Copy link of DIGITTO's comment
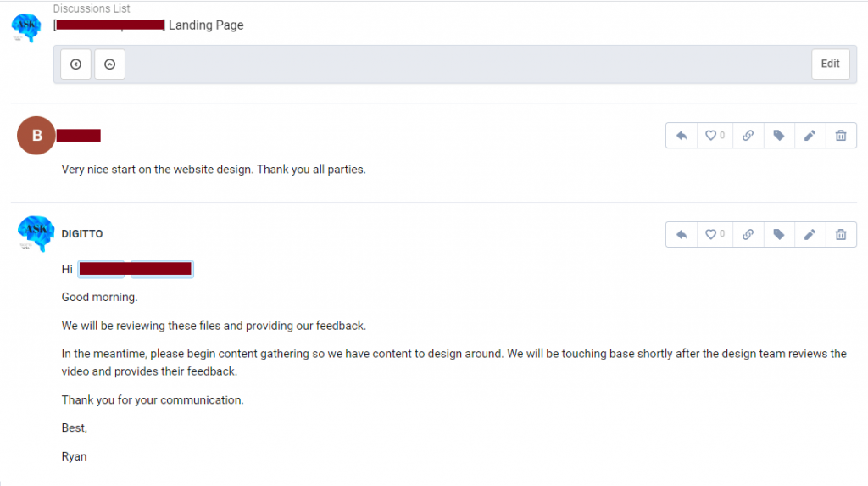 748,234
